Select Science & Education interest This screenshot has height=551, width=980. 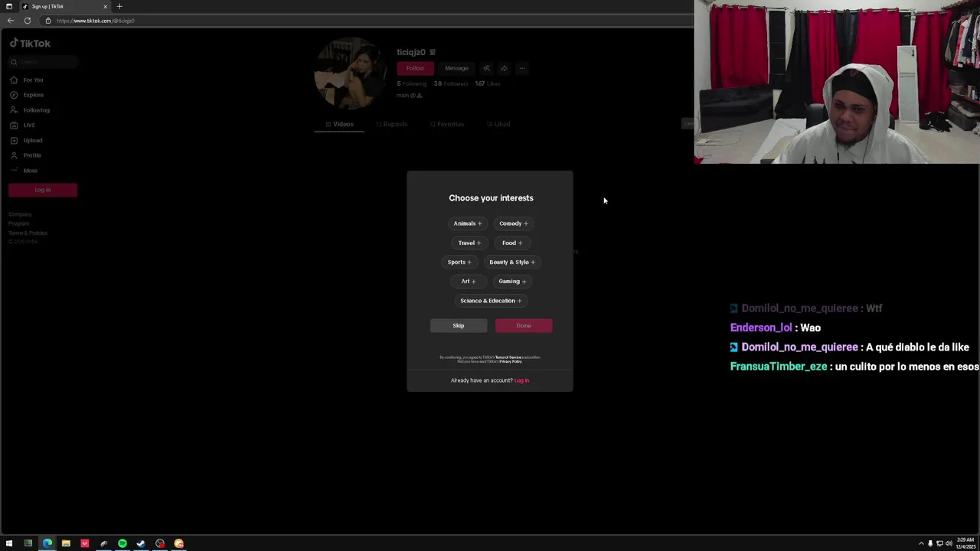[x=491, y=301]
